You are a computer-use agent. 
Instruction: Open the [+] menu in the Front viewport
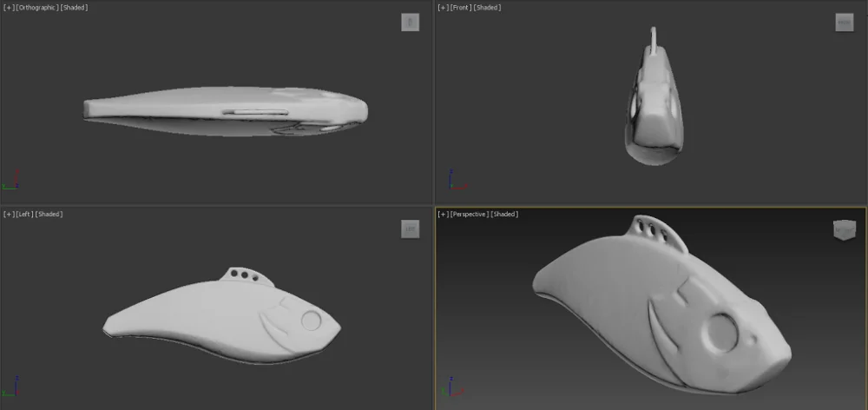[x=442, y=7]
